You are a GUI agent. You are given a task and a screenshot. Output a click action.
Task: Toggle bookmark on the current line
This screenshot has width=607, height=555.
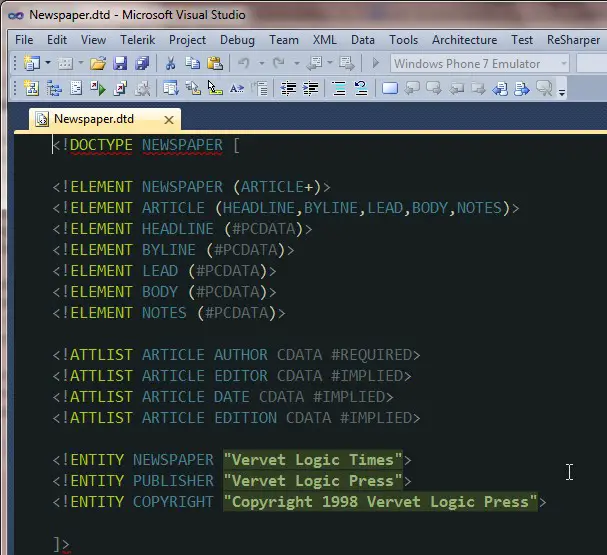[390, 89]
